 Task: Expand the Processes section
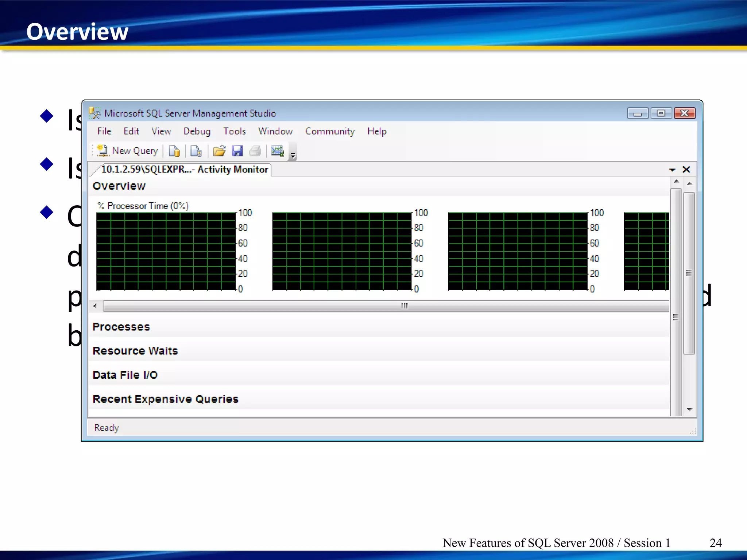pos(379,327)
